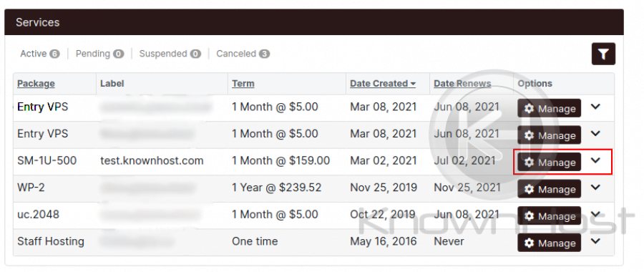Switch to the Suspended services tab
This screenshot has height=272, width=644.
170,54
